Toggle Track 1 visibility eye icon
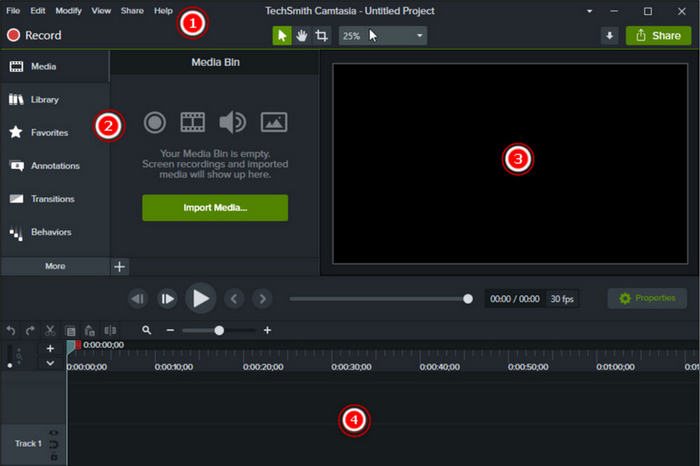The image size is (700, 466). 54,433
